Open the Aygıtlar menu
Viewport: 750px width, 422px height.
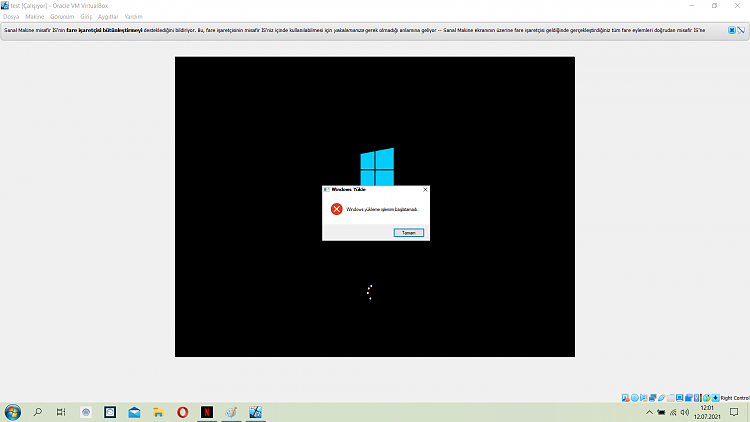[108, 17]
